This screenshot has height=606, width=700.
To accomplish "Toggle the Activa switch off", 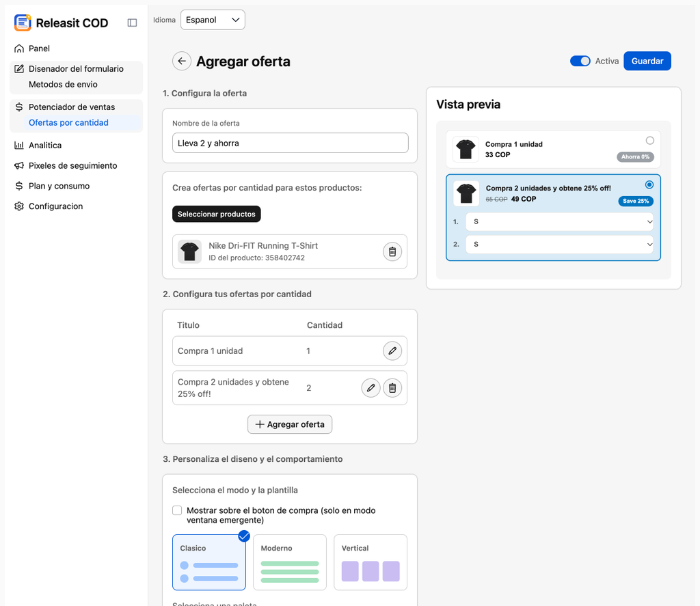I will [x=580, y=61].
